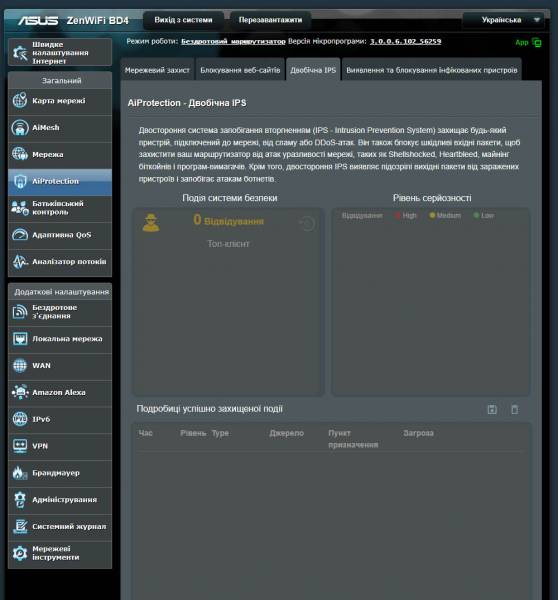
Task: Open Виявлення та блокування інфікованих пристроїв tab
Action: click(x=432, y=70)
